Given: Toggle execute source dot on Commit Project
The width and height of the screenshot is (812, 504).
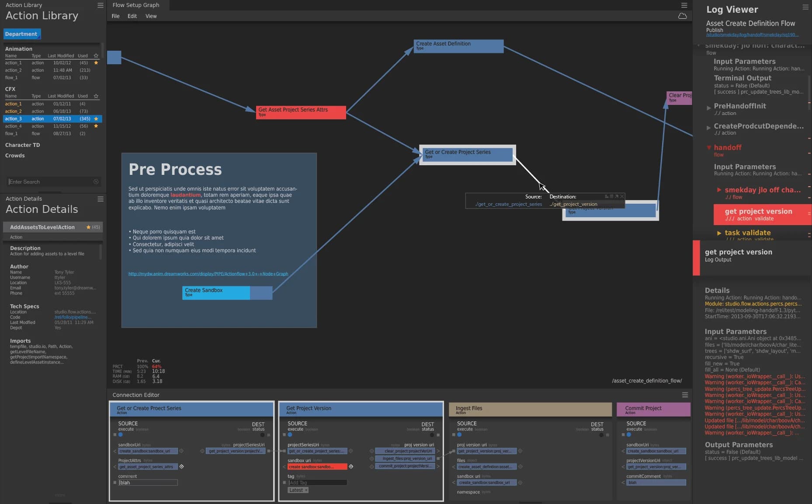Looking at the screenshot, I should [x=629, y=435].
